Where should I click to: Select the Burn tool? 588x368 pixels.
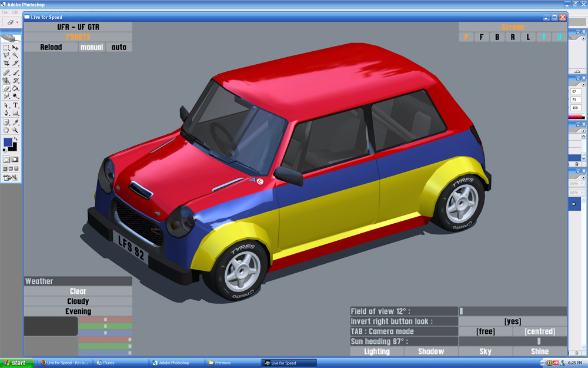click(15, 96)
